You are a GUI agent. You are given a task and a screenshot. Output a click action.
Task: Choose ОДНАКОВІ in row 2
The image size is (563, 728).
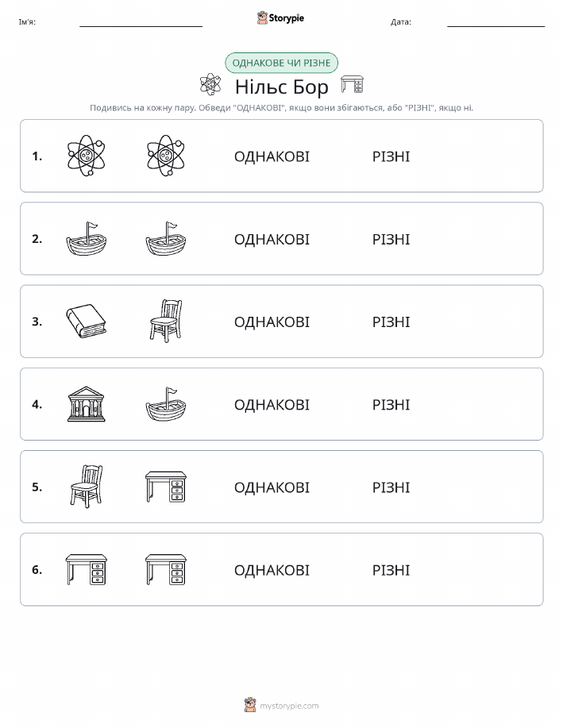(x=272, y=239)
